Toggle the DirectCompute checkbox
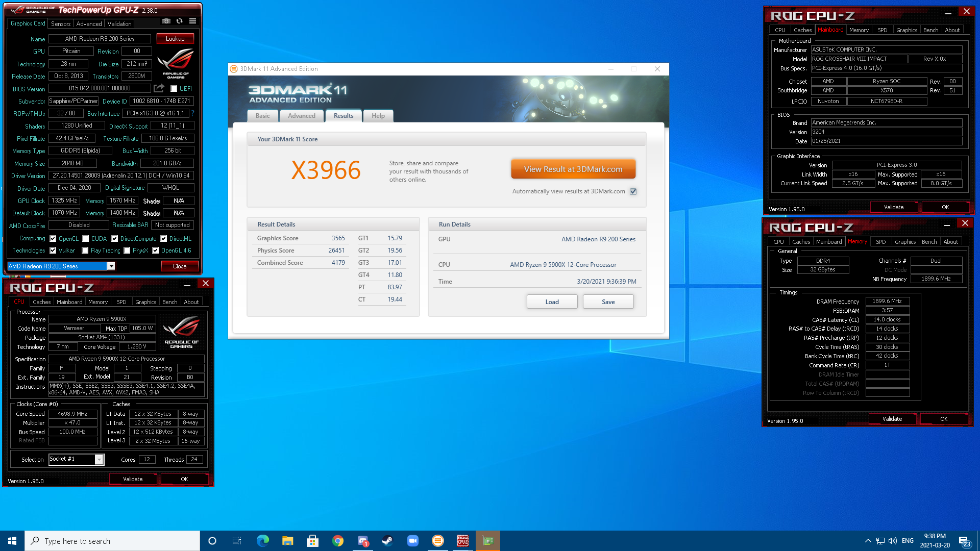Screen dimensions: 980x551 tap(114, 239)
